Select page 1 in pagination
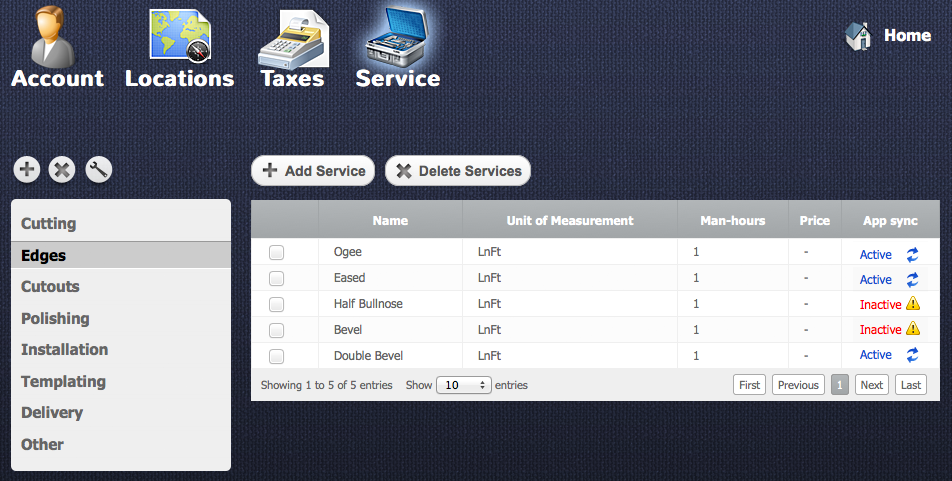This screenshot has width=952, height=481. pyautogui.click(x=840, y=385)
